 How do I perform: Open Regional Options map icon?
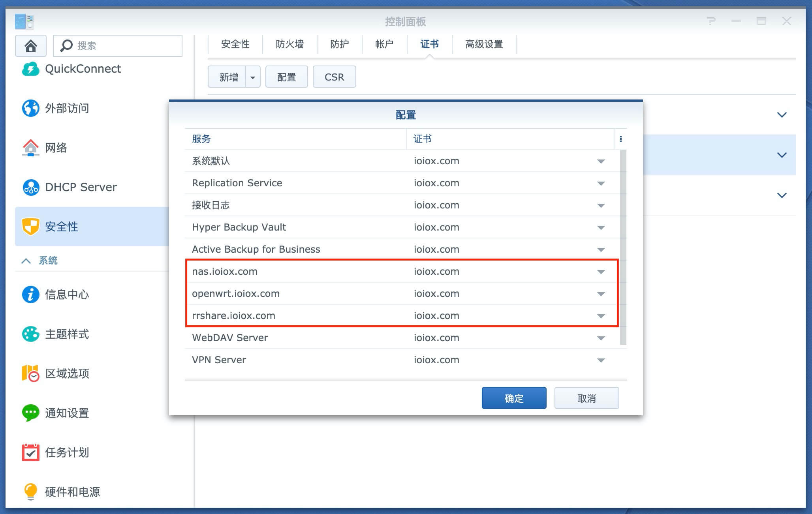pos(30,373)
